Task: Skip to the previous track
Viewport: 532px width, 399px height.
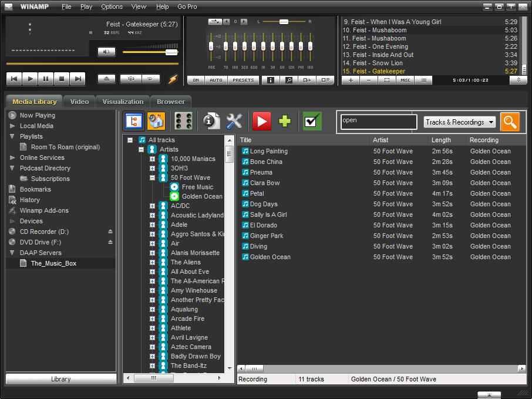Action: point(14,79)
